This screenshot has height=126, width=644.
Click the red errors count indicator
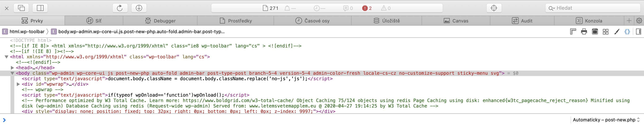[x=367, y=8]
